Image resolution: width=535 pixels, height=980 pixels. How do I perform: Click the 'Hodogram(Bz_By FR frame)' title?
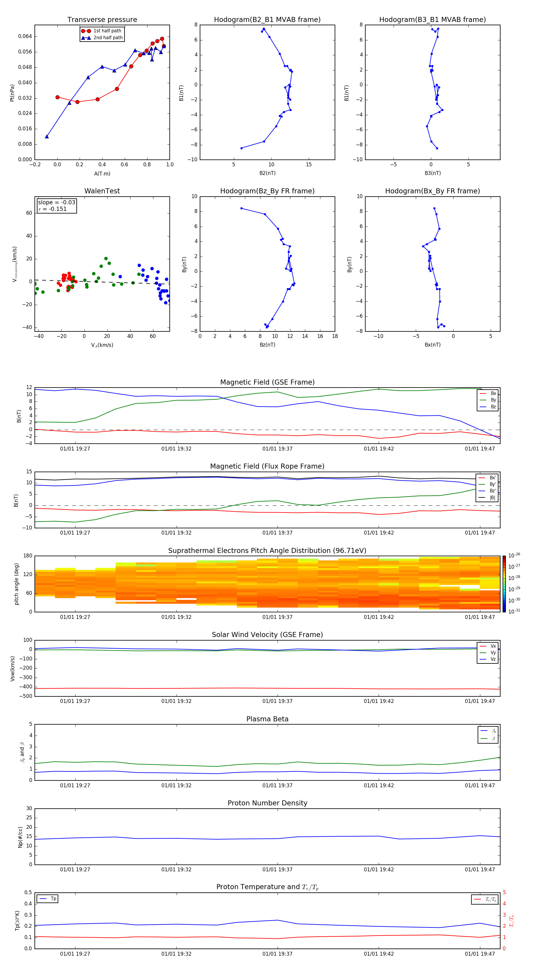[267, 191]
